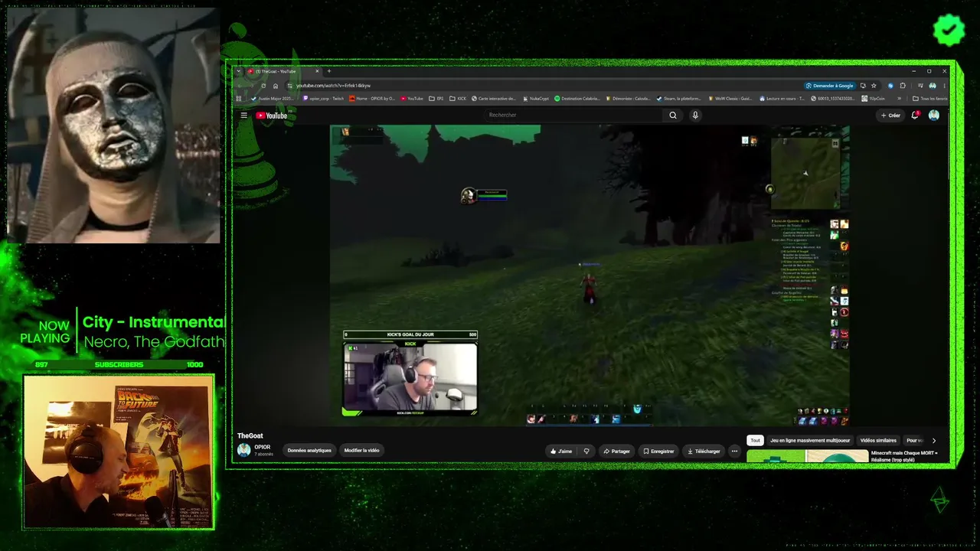Click the browser address bar URL
The image size is (980, 551).
click(333, 86)
